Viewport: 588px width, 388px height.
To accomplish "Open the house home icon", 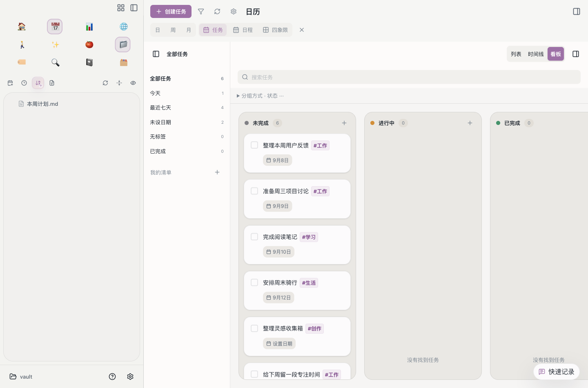I will [22, 27].
